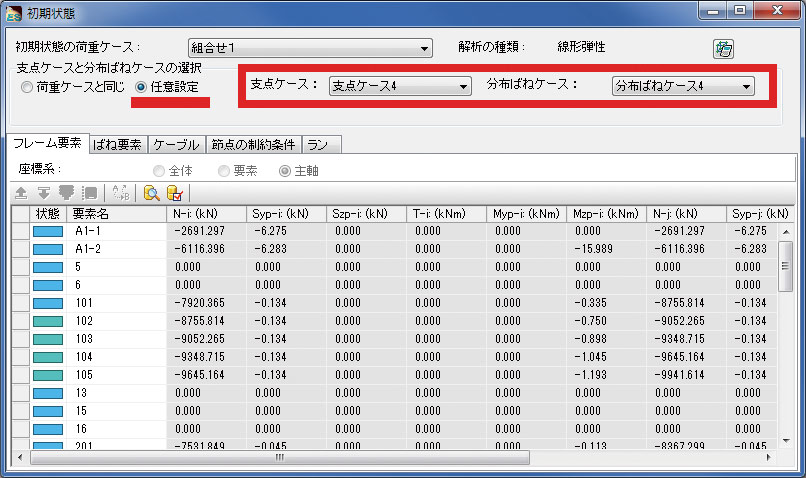This screenshot has width=806, height=478.
Task: Minimize the 初期状態 window
Action: 713,10
